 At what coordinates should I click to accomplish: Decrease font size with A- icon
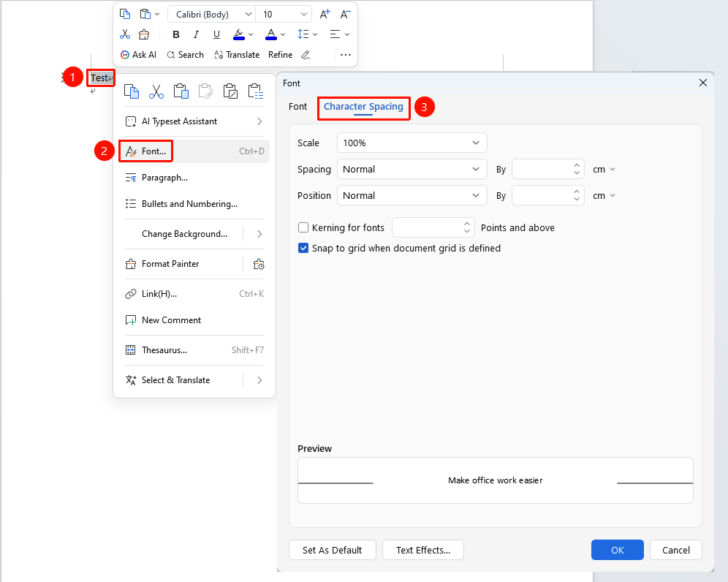click(x=345, y=15)
